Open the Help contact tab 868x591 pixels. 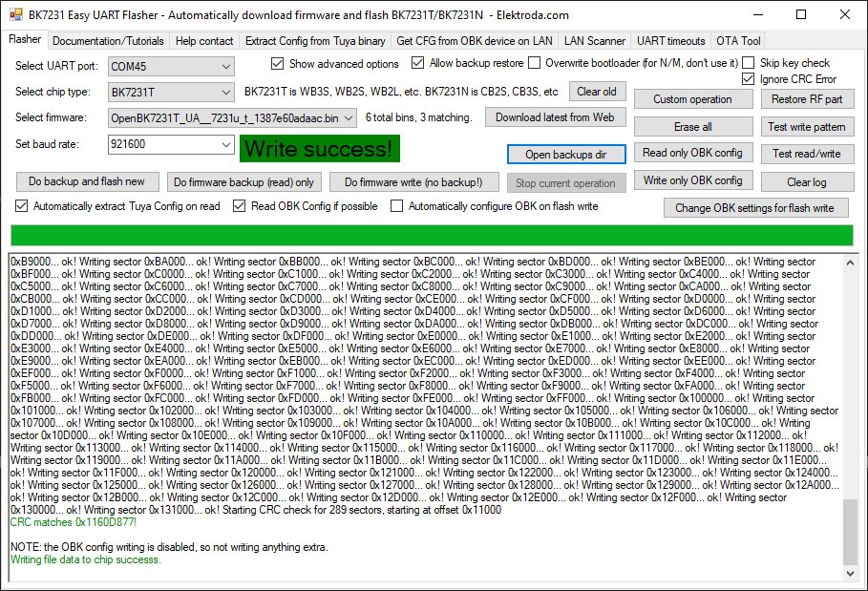pyautogui.click(x=204, y=41)
